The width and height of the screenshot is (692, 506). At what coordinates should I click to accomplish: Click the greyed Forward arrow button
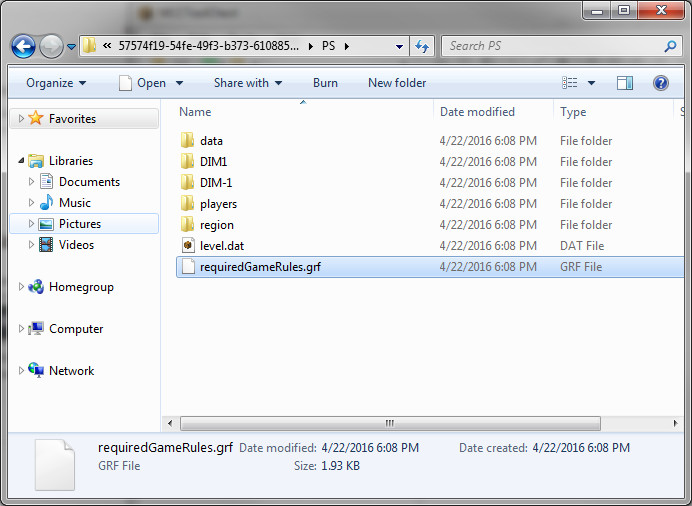tap(51, 46)
